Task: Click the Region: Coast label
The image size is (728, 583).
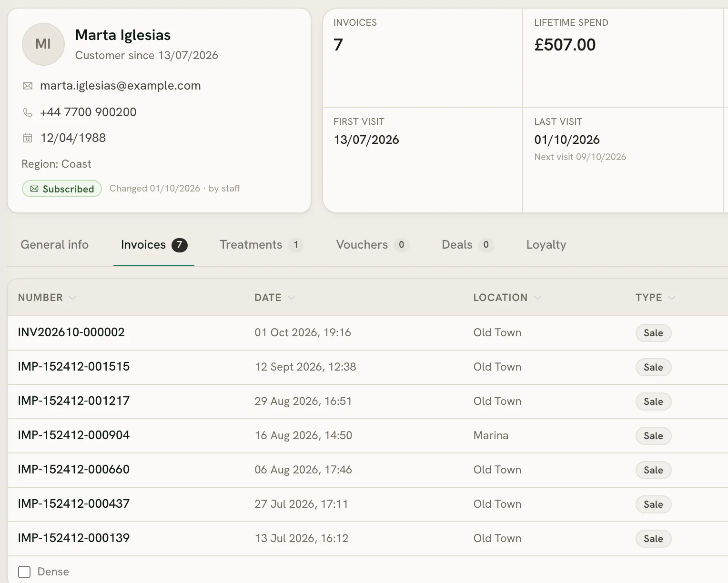Action: coord(56,164)
